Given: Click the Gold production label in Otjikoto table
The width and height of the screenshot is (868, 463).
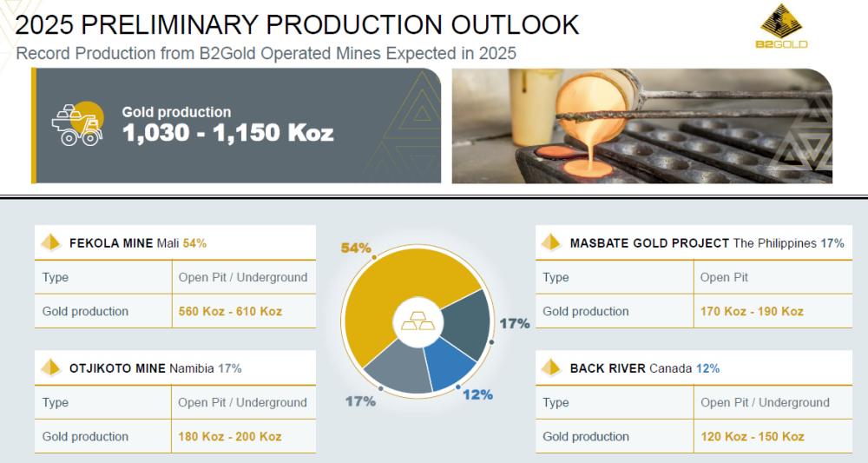Looking at the screenshot, I should click(85, 436).
